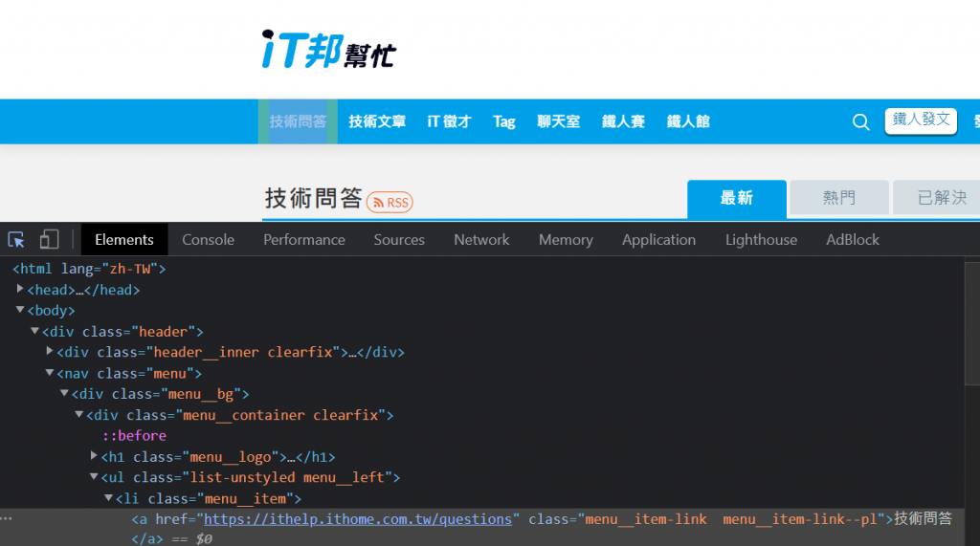980x546 pixels.
Task: Switch to the Console tab
Action: pyautogui.click(x=208, y=239)
